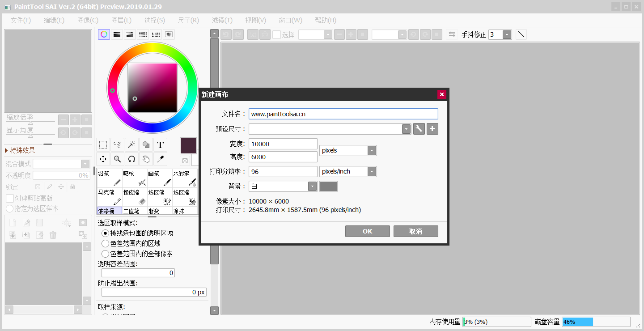
Task: Click the 取消 cancel button
Action: [x=416, y=231]
